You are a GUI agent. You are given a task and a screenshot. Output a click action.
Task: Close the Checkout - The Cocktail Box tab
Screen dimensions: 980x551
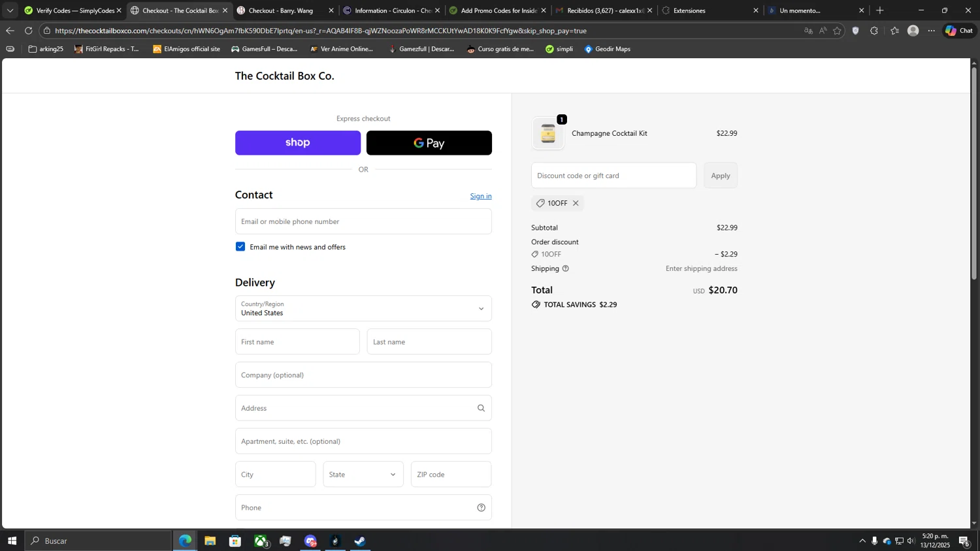point(225,10)
